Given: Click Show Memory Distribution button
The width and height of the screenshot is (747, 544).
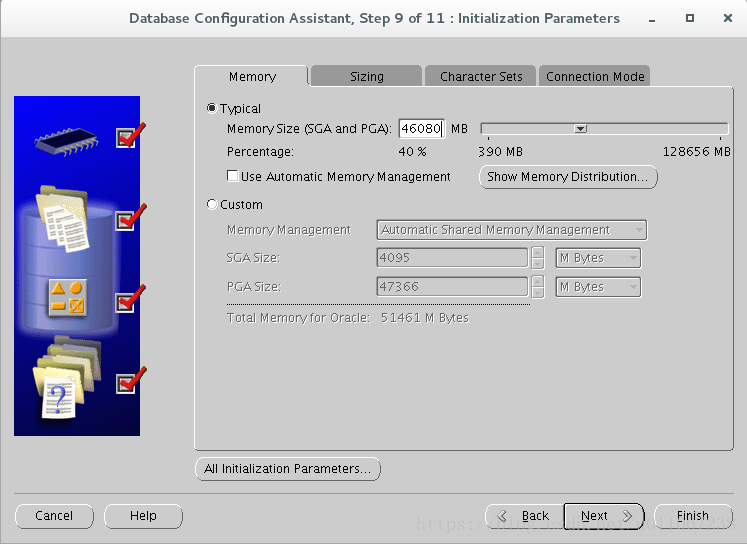Looking at the screenshot, I should pyautogui.click(x=568, y=177).
